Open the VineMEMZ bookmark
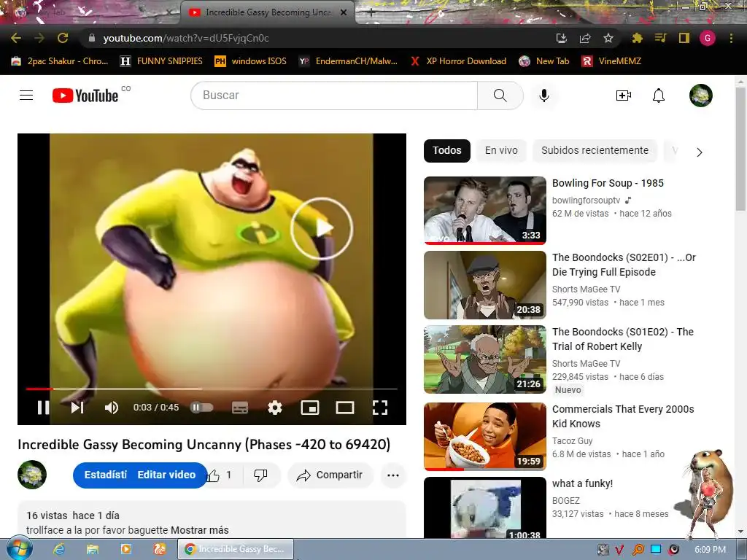The width and height of the screenshot is (747, 560). (611, 61)
